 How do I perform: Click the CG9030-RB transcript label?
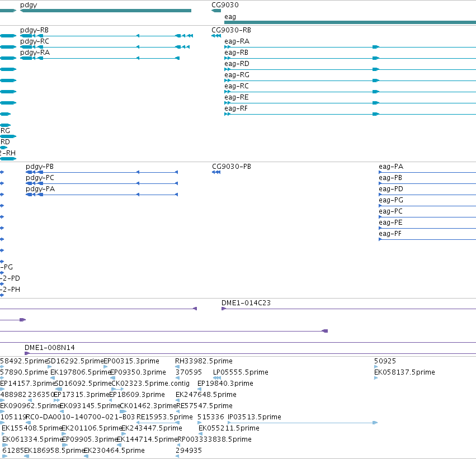click(232, 30)
